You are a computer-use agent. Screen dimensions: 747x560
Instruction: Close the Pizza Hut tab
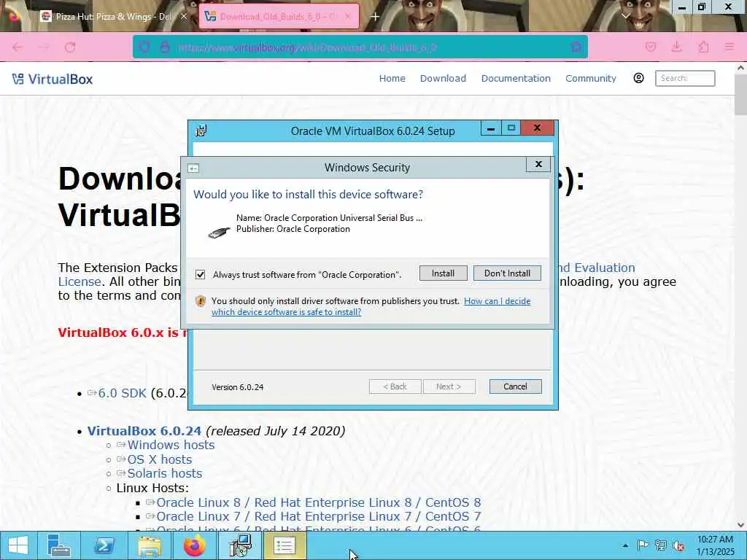click(184, 17)
